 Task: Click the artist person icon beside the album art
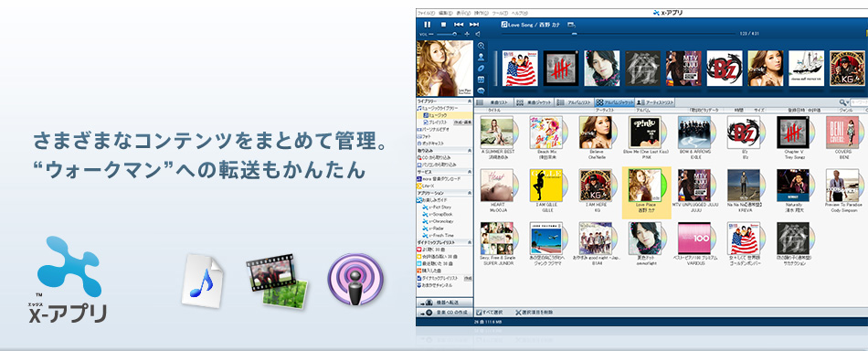coord(481,57)
